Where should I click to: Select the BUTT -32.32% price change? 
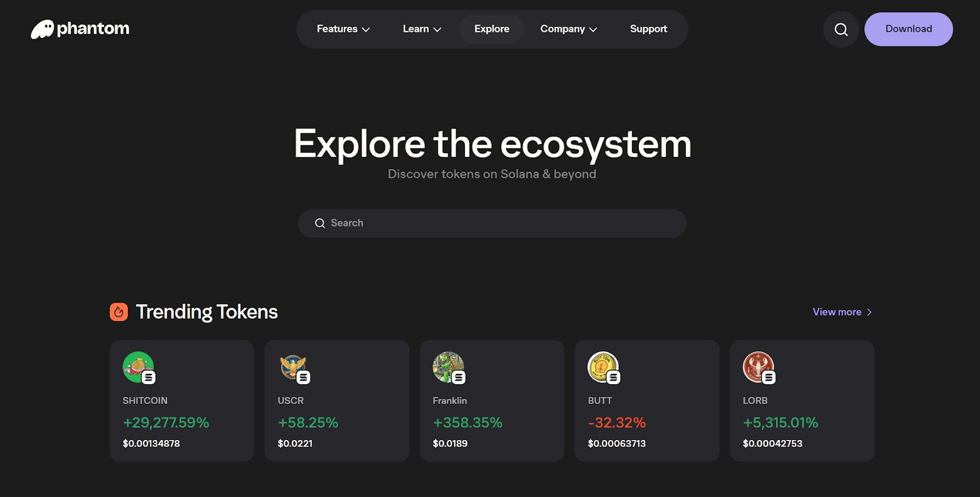[616, 422]
